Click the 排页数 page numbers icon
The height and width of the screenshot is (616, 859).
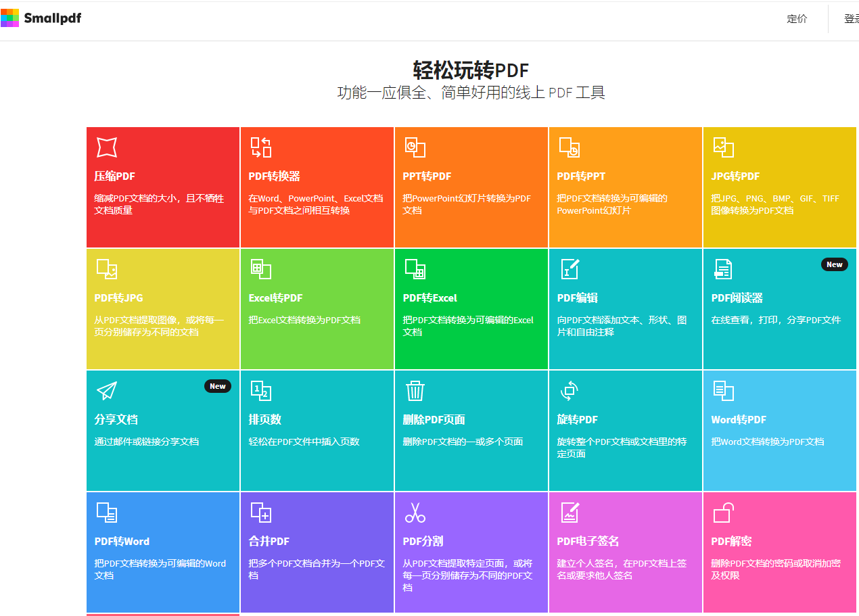261,391
